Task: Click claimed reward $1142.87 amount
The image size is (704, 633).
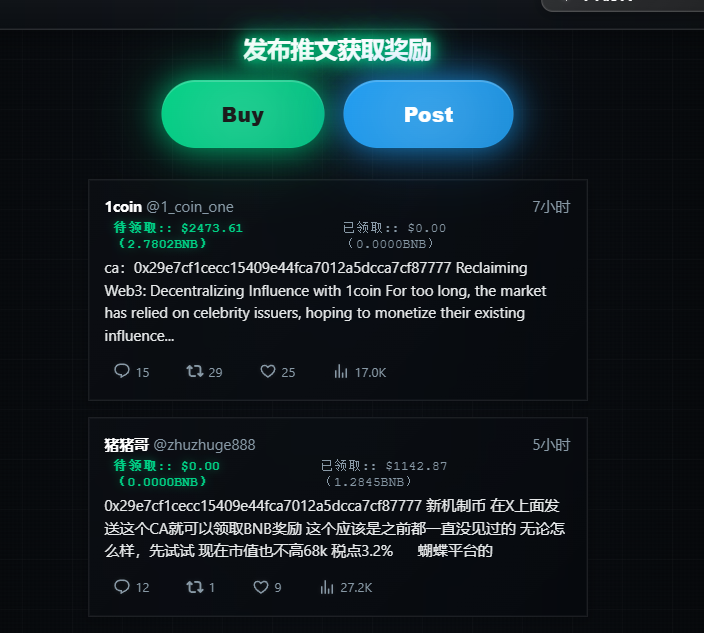Action: click(x=417, y=466)
